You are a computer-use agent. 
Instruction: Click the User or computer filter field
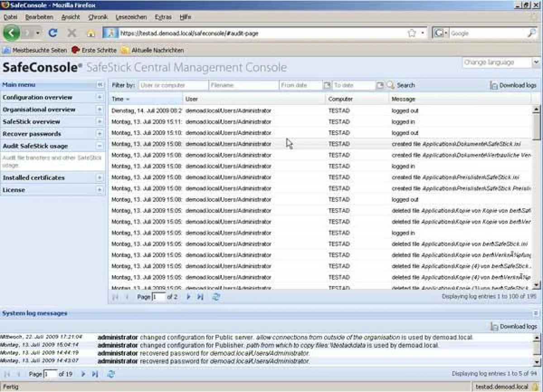pos(173,85)
